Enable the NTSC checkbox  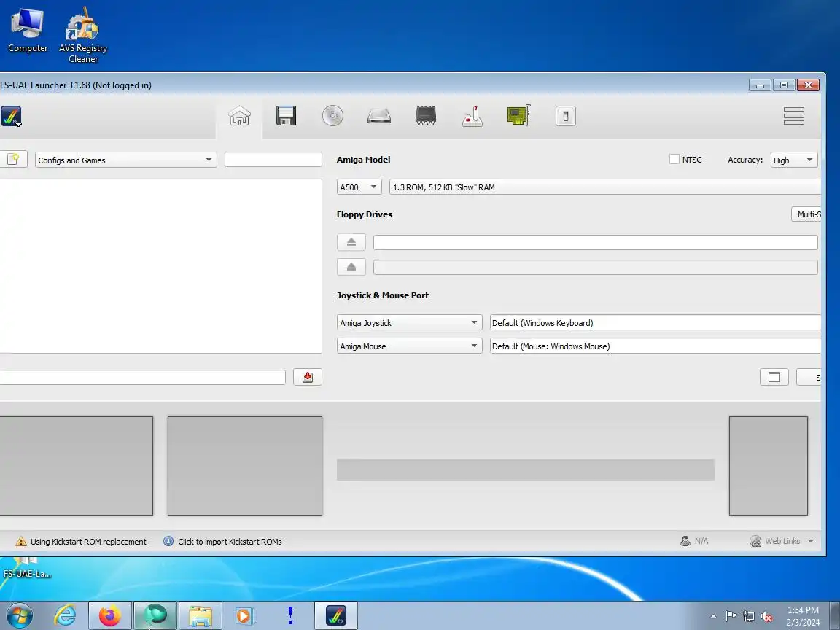tap(674, 159)
